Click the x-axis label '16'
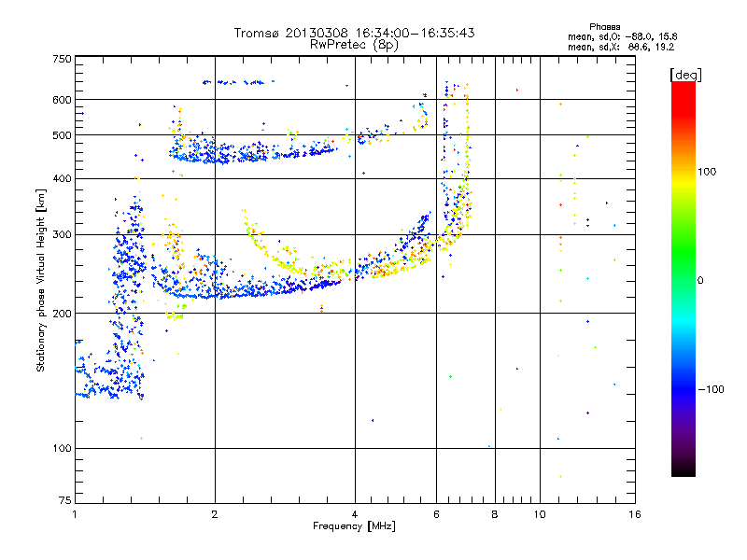 [x=635, y=514]
